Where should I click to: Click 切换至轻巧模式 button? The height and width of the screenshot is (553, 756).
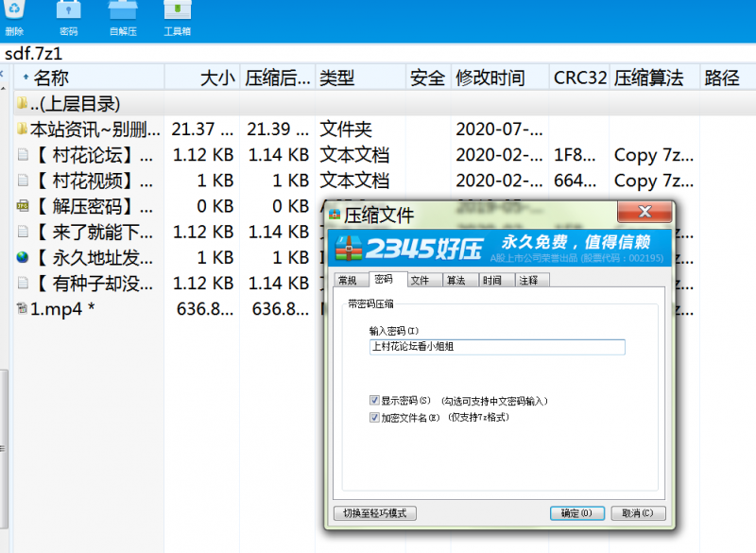point(376,512)
